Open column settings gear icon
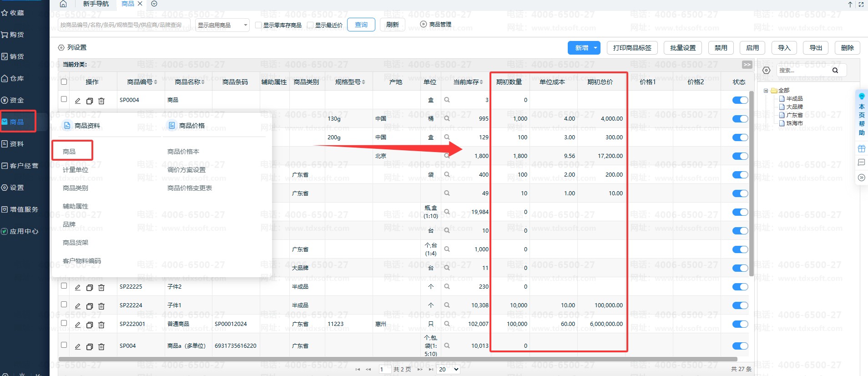The width and height of the screenshot is (868, 376). pos(61,48)
